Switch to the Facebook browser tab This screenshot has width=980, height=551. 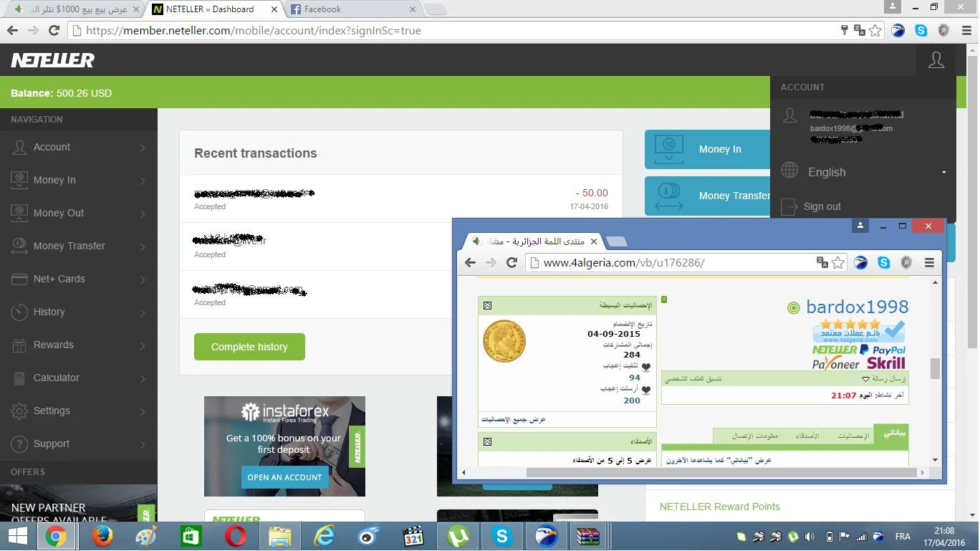click(x=351, y=9)
